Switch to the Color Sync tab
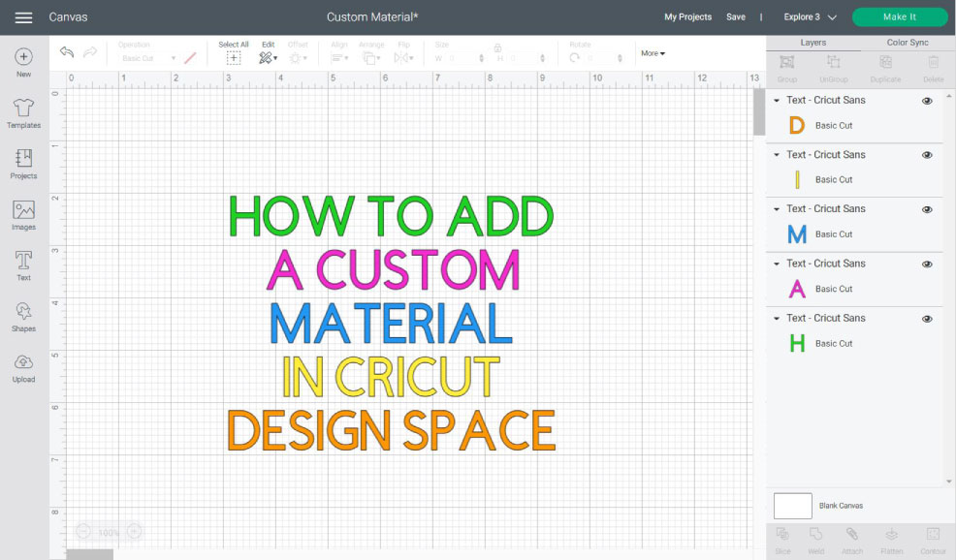956x560 pixels. pos(908,43)
